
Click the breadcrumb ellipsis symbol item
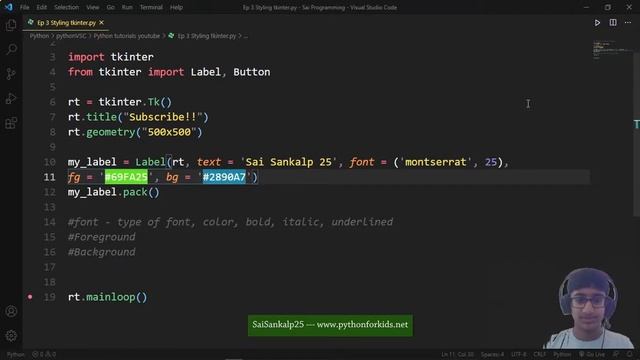click(x=245, y=36)
